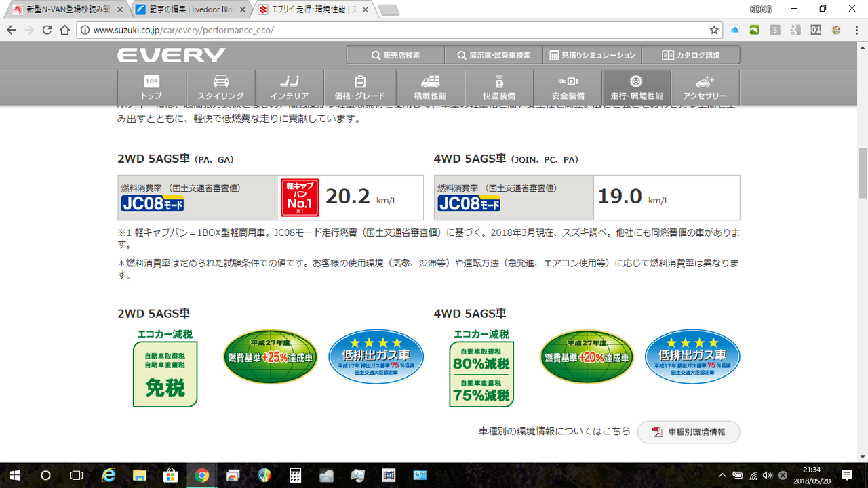868x488 pixels.
Task: Open Chrome's three-dot menu
Action: tap(856, 30)
